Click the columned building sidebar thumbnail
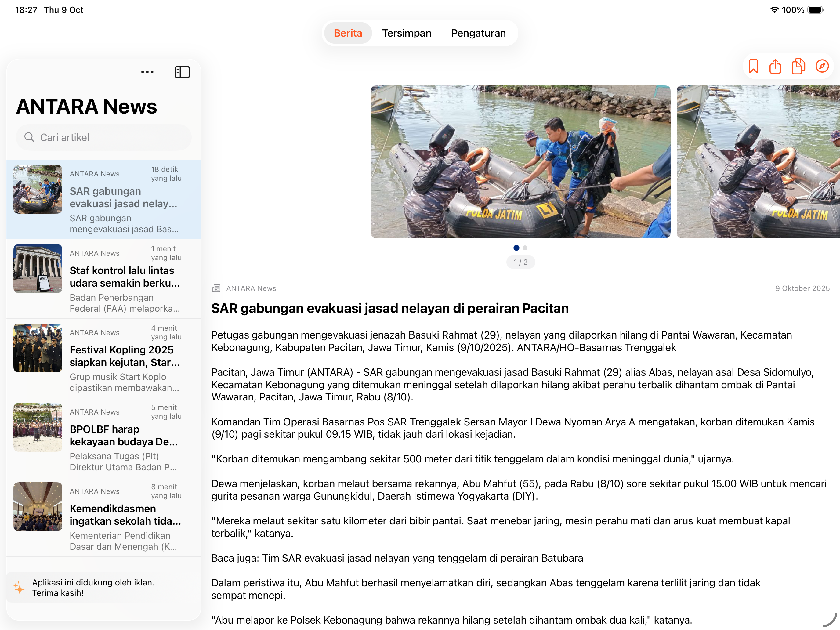Screen dimensions: 840x630 (x=38, y=269)
